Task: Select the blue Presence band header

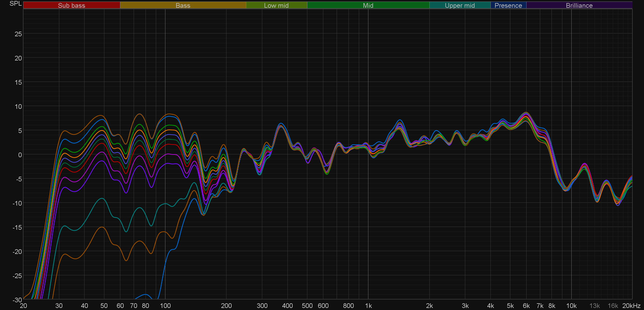Action: [x=508, y=5]
